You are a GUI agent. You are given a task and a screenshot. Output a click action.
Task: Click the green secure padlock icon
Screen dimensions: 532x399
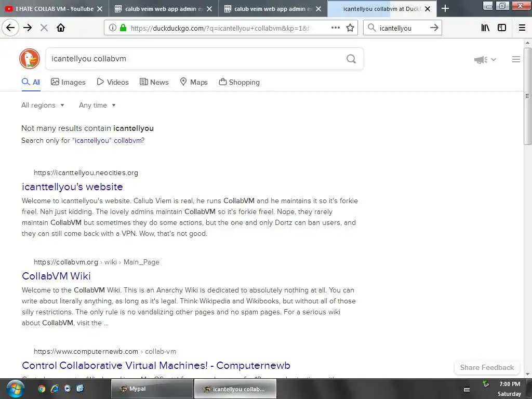pos(123,28)
